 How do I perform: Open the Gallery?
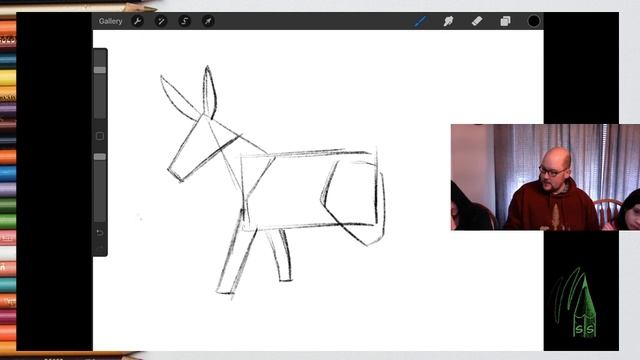110,21
